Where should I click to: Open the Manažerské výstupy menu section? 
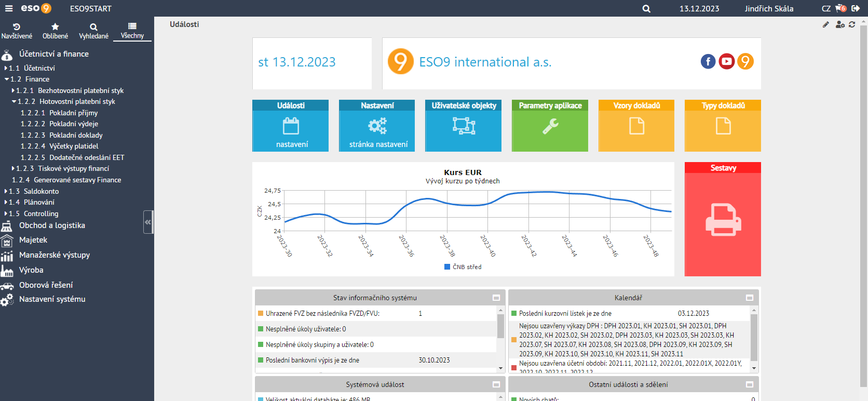(x=55, y=255)
